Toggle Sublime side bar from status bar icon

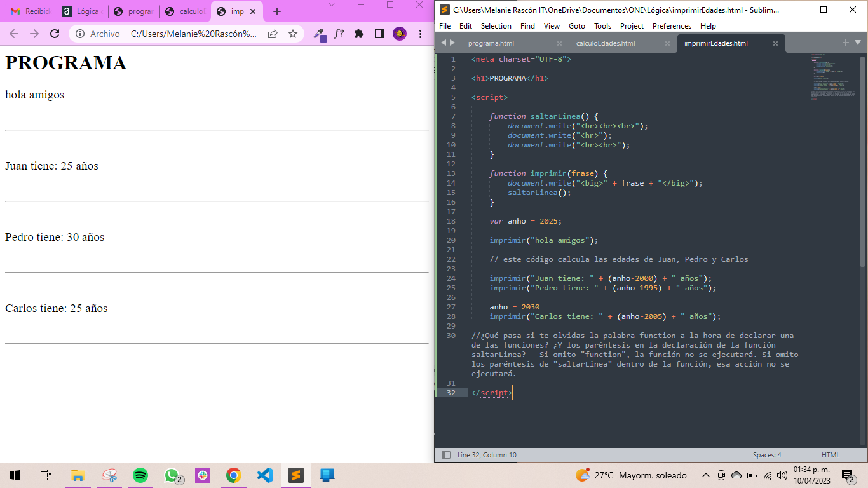pos(445,455)
